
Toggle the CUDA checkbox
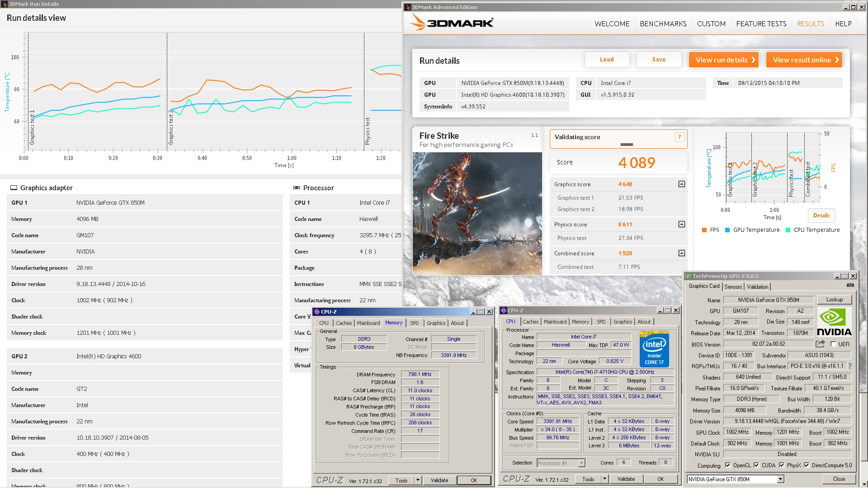click(x=756, y=465)
